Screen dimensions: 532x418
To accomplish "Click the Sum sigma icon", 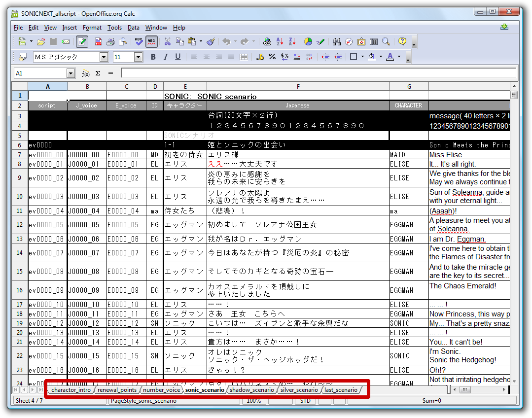I will click(x=98, y=73).
